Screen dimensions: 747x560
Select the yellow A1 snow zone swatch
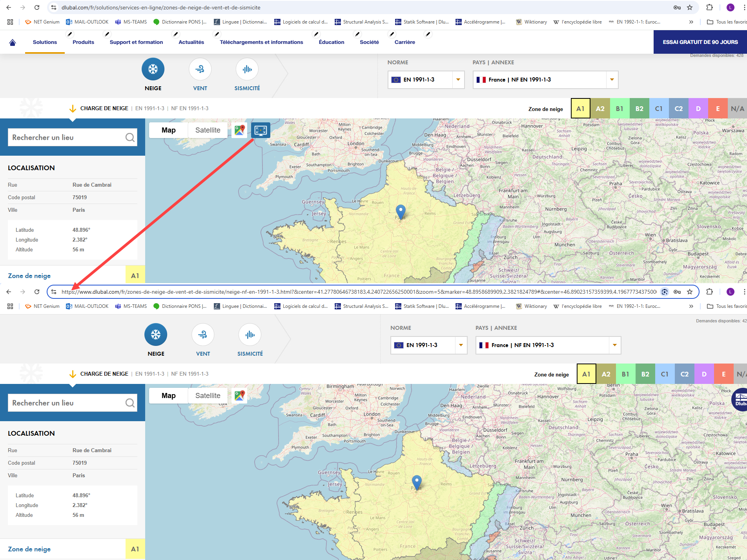[580, 108]
